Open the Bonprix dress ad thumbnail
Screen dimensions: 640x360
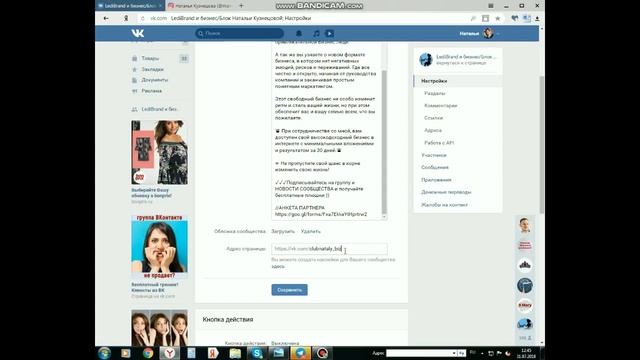tap(160, 152)
